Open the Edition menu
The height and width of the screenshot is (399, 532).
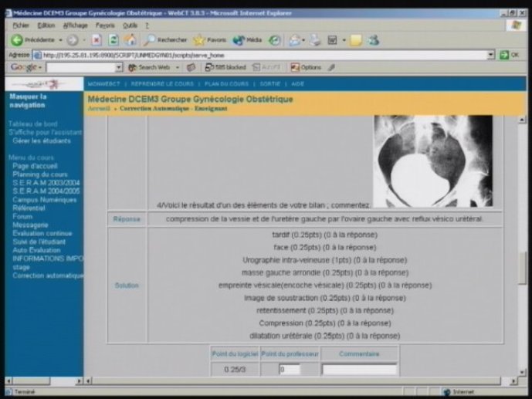[46, 25]
